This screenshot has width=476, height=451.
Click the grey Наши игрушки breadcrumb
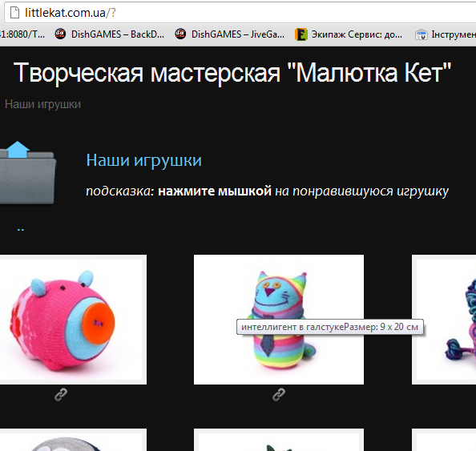point(42,104)
